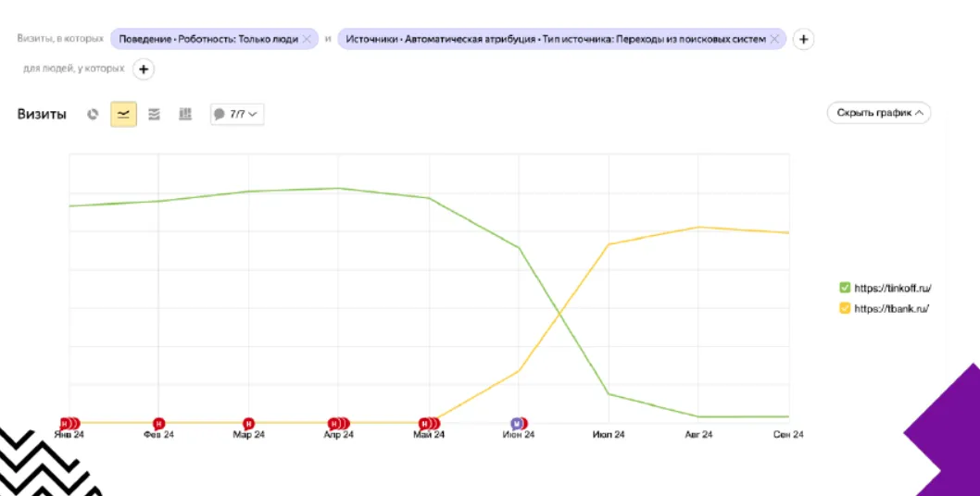The height and width of the screenshot is (496, 980).
Task: Select the line chart view
Action: [124, 115]
